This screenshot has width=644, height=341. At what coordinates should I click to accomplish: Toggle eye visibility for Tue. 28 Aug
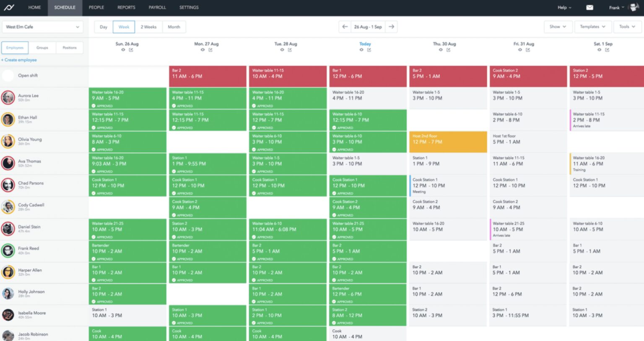tap(282, 50)
